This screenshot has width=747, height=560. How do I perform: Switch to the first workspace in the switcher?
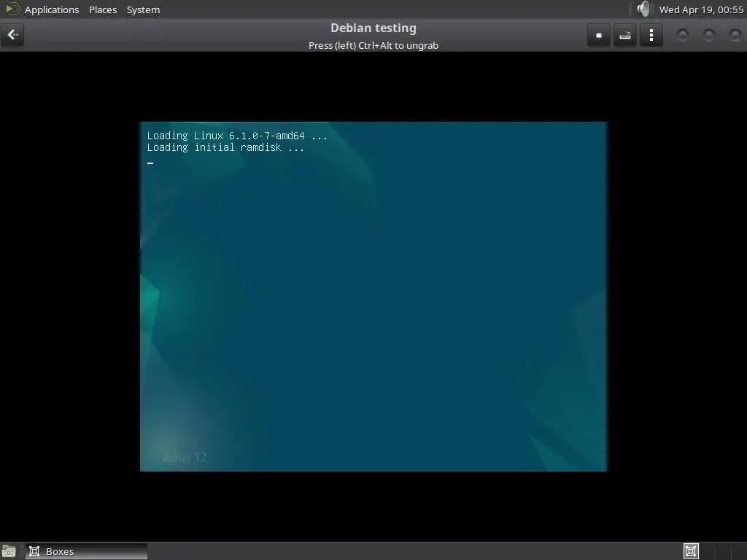tap(691, 551)
